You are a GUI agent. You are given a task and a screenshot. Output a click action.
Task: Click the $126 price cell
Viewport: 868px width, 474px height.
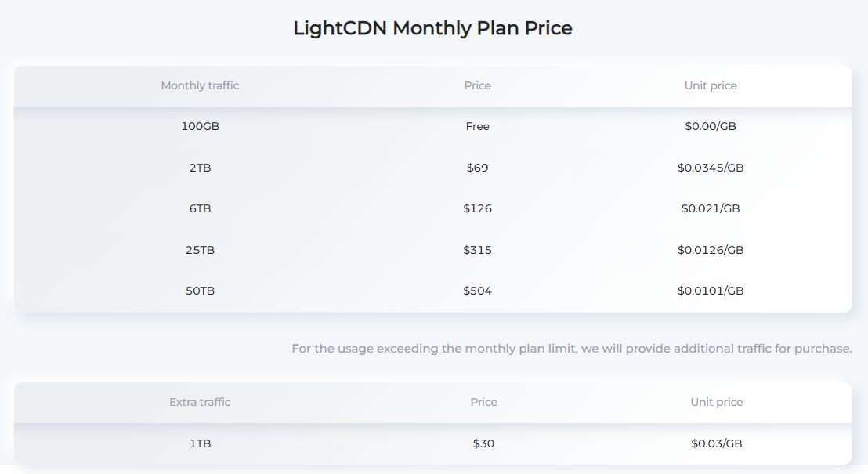477,208
